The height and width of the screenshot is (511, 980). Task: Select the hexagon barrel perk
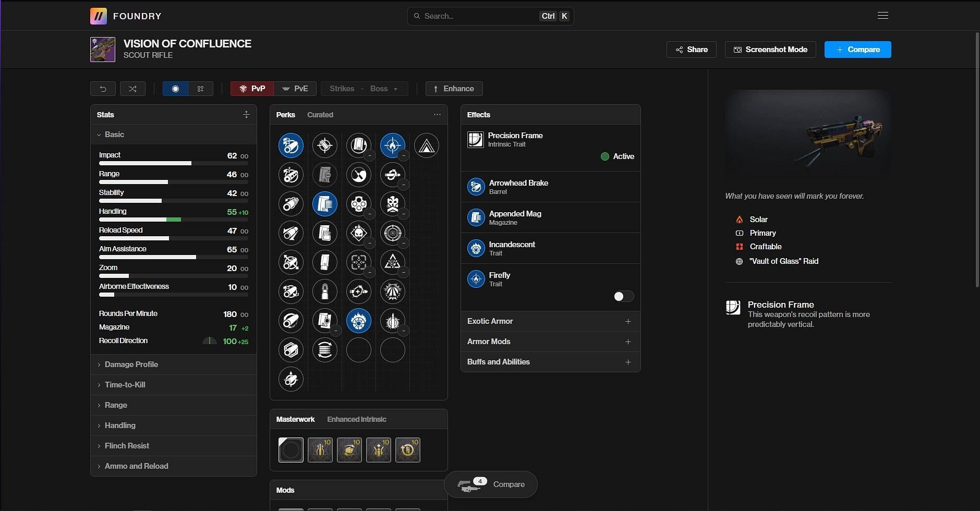pyautogui.click(x=291, y=350)
